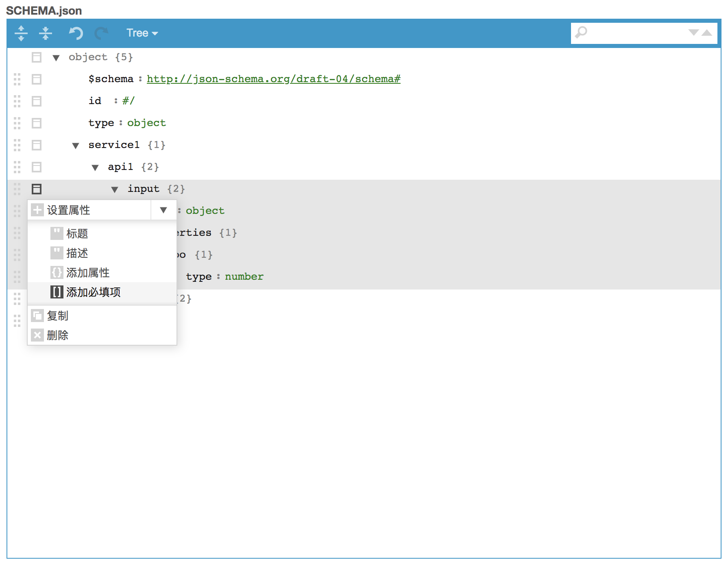Viewport: 728px width, 566px height.
Task: Click the id value #/
Action: pyautogui.click(x=129, y=101)
